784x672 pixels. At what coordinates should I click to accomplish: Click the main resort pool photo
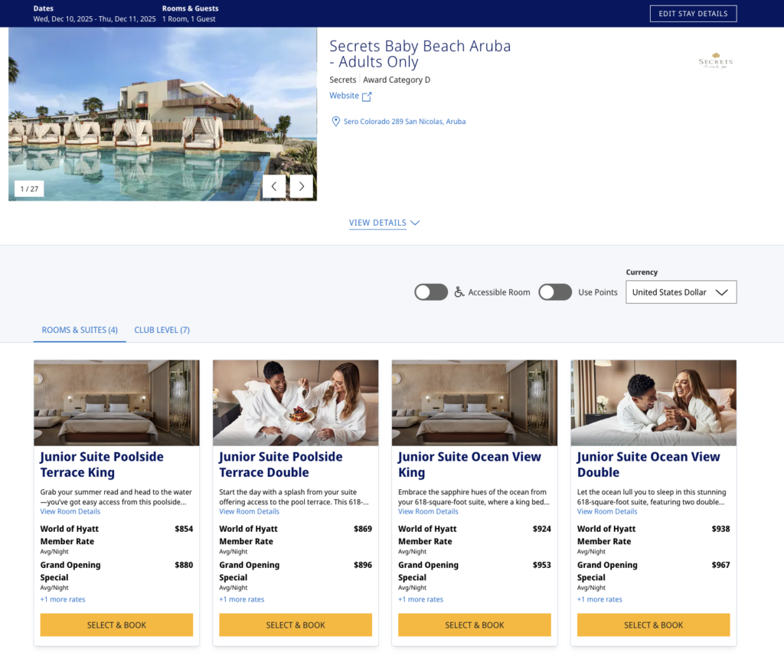pos(162,114)
